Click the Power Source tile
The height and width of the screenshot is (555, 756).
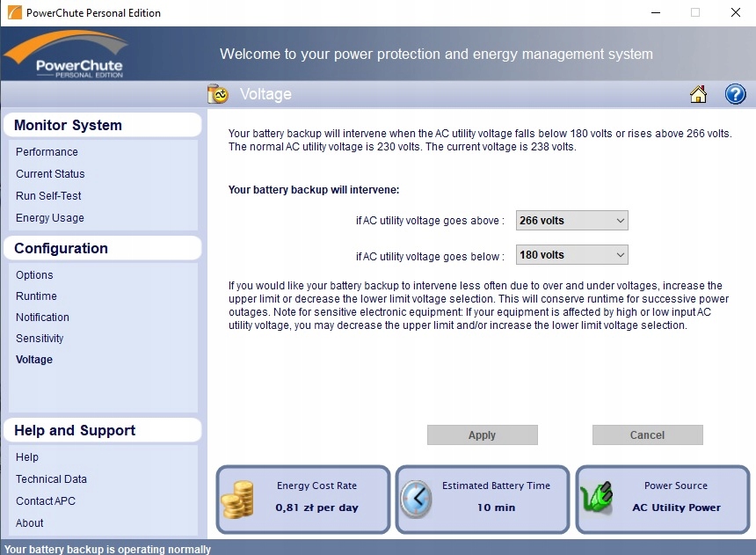[x=663, y=500]
